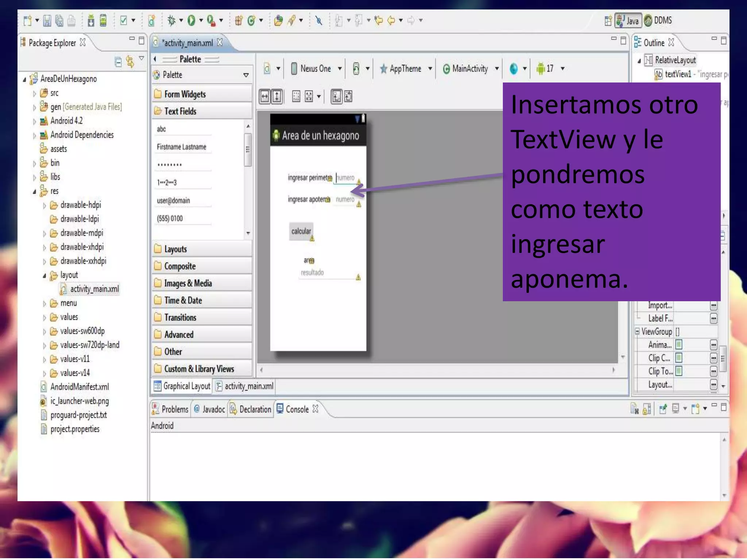Image resolution: width=747 pixels, height=560 pixels.
Task: Open the Custom & Library Views category
Action: [x=202, y=369]
